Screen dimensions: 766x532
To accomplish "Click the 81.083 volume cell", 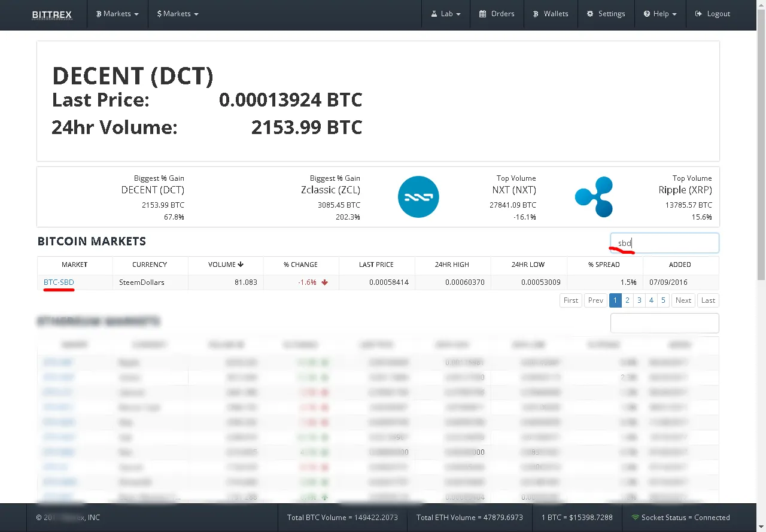I will click(226, 282).
